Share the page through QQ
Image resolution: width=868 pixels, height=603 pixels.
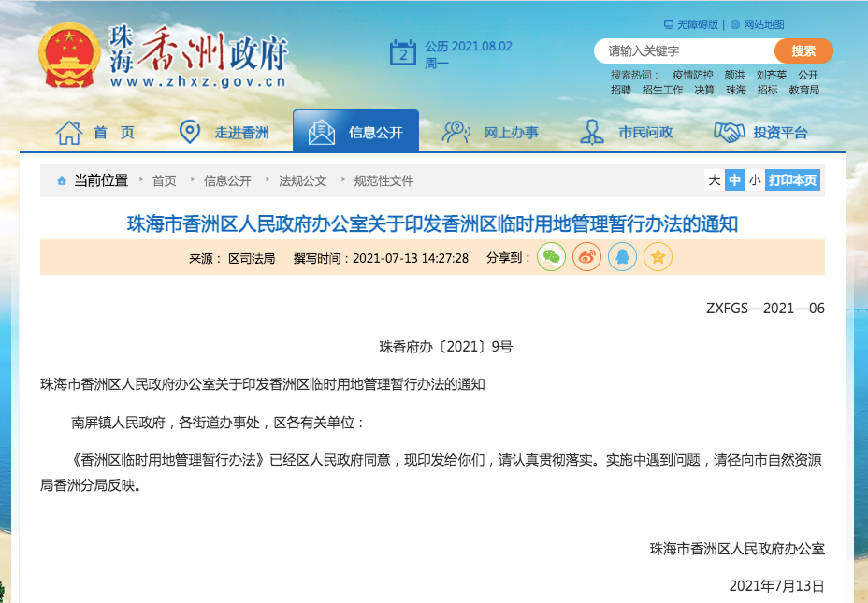622,257
